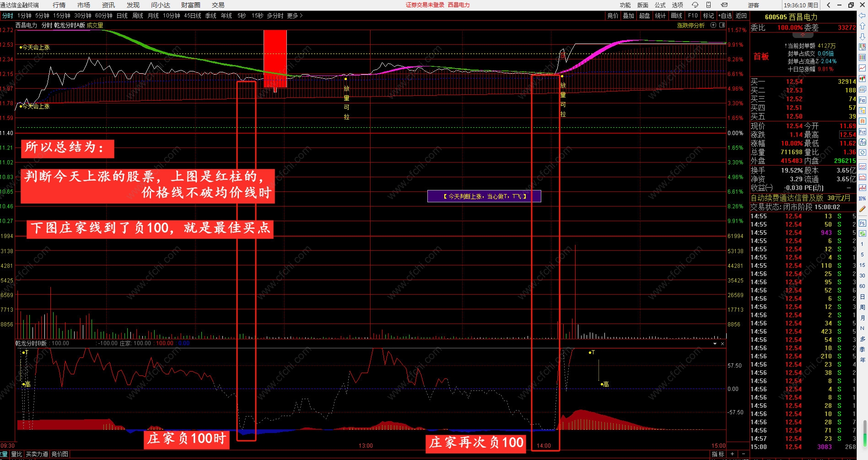Screen dimensions: 868x460
Task: Open the 交易 menu
Action: coord(218,5)
